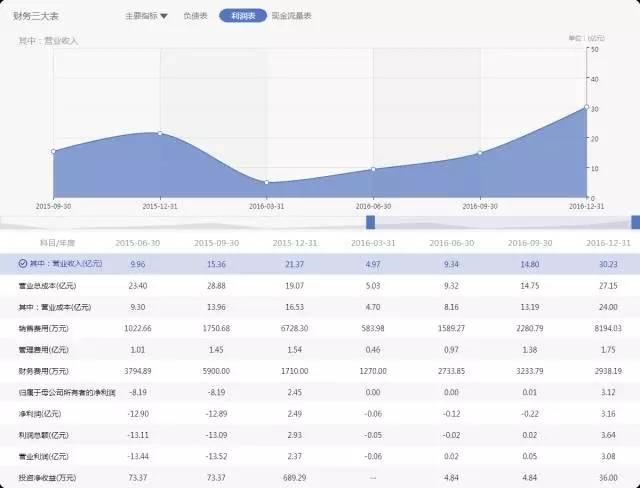Click the 9.96 revenue value
This screenshot has height=488, width=640.
138,264
